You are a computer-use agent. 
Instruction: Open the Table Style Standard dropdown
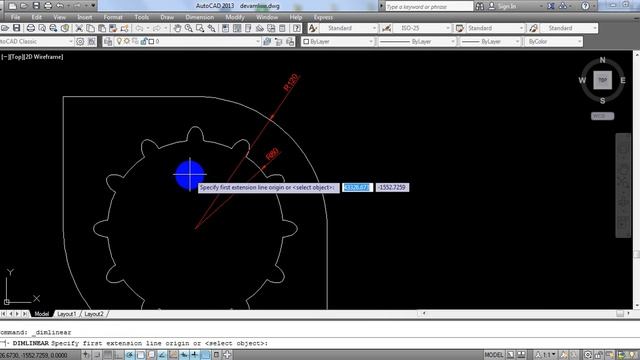496,28
